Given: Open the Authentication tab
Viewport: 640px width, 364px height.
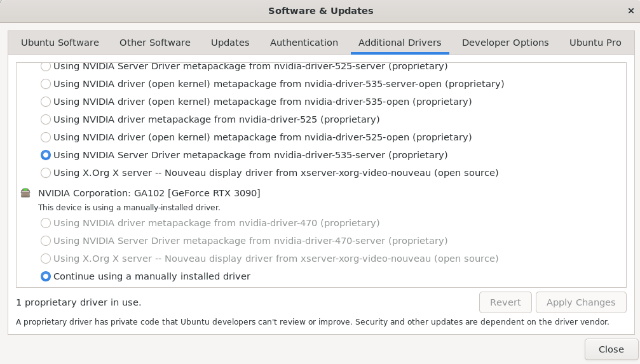Looking at the screenshot, I should 304,43.
